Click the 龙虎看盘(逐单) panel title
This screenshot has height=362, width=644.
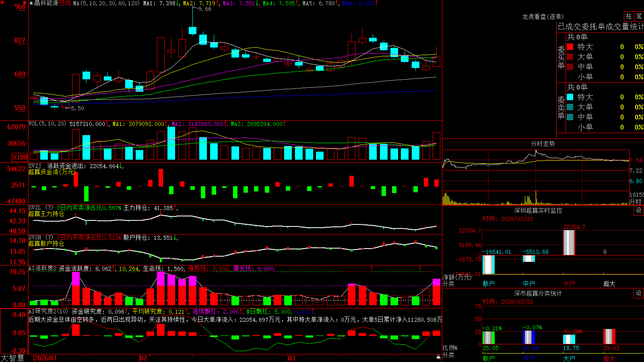click(x=543, y=16)
